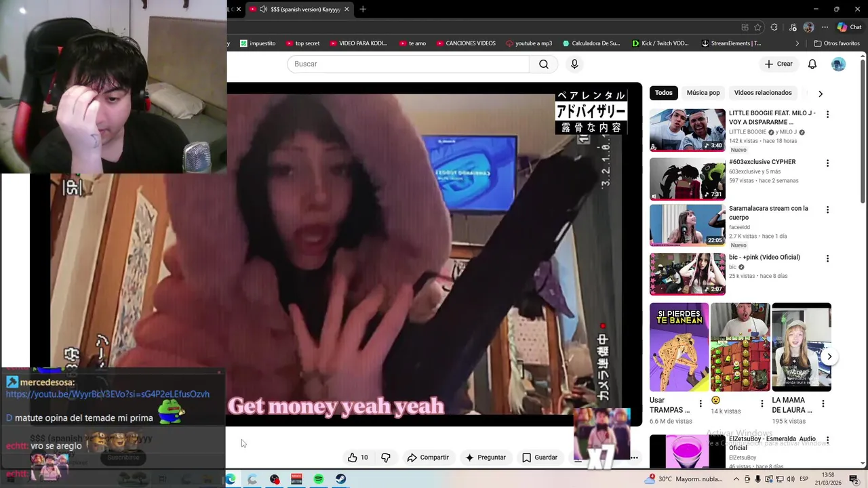Start voice search with the microphone icon
This screenshot has width=868, height=488.
(574, 64)
